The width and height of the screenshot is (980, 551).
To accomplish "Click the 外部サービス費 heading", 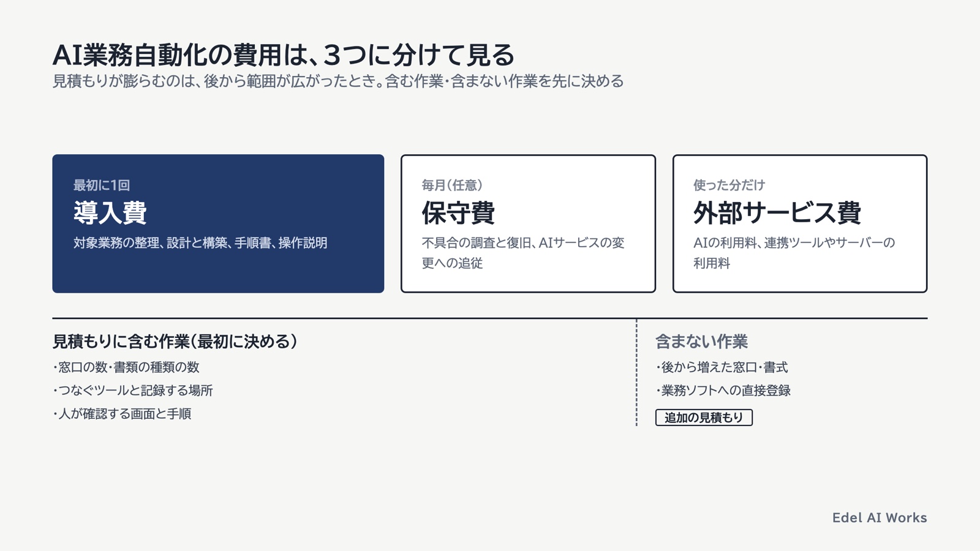I will 777,213.
